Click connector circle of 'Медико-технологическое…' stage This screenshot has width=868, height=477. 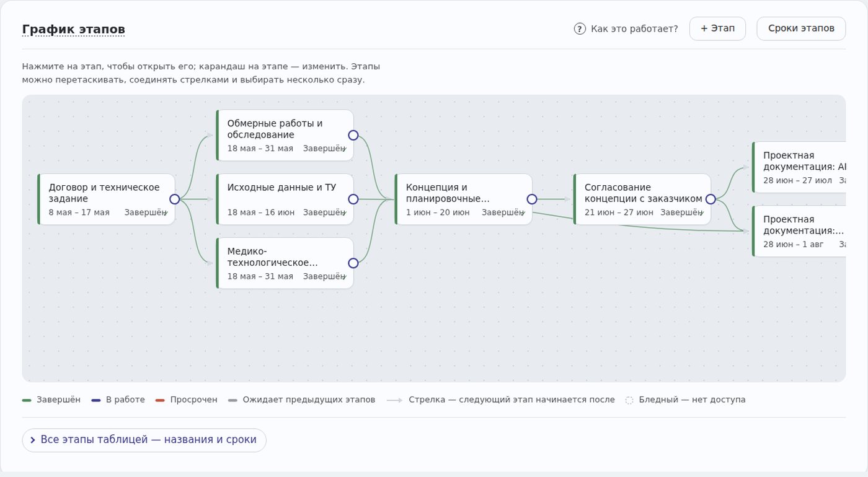[x=353, y=263]
